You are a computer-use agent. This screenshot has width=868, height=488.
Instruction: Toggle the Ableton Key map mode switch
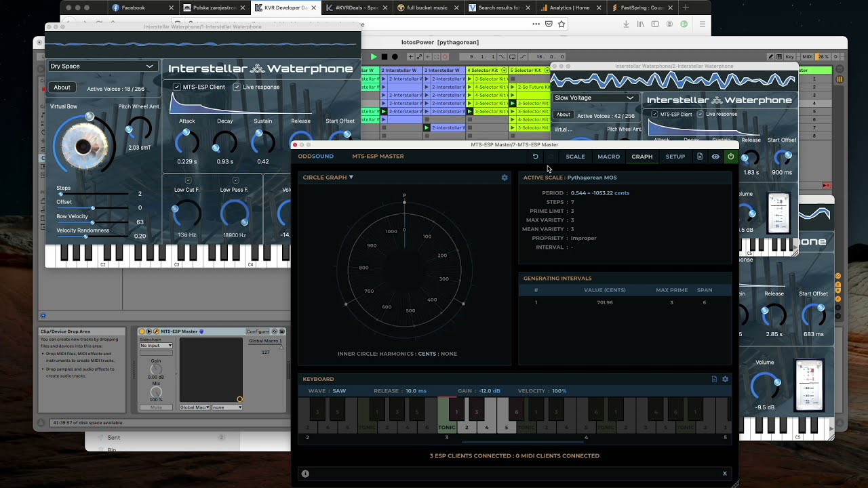pyautogui.click(x=789, y=57)
